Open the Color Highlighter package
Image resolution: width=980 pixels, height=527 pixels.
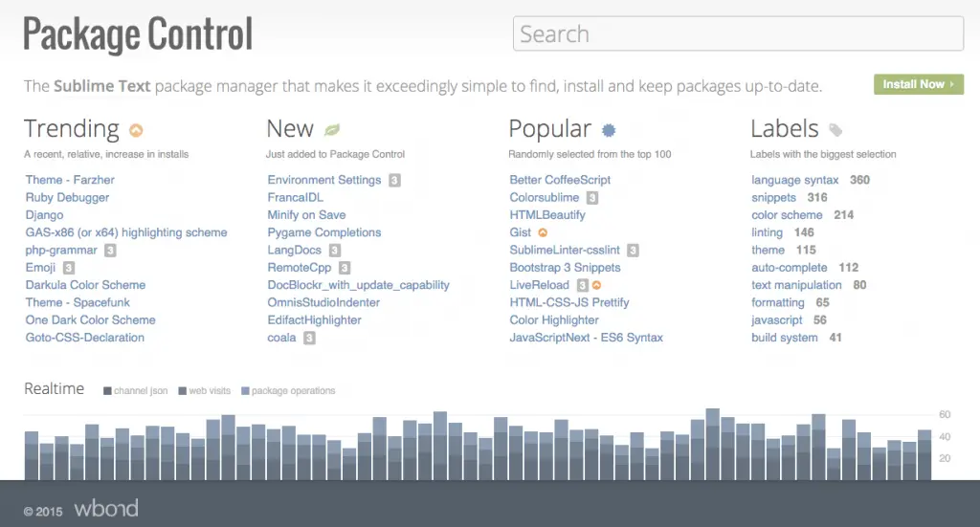[554, 319]
